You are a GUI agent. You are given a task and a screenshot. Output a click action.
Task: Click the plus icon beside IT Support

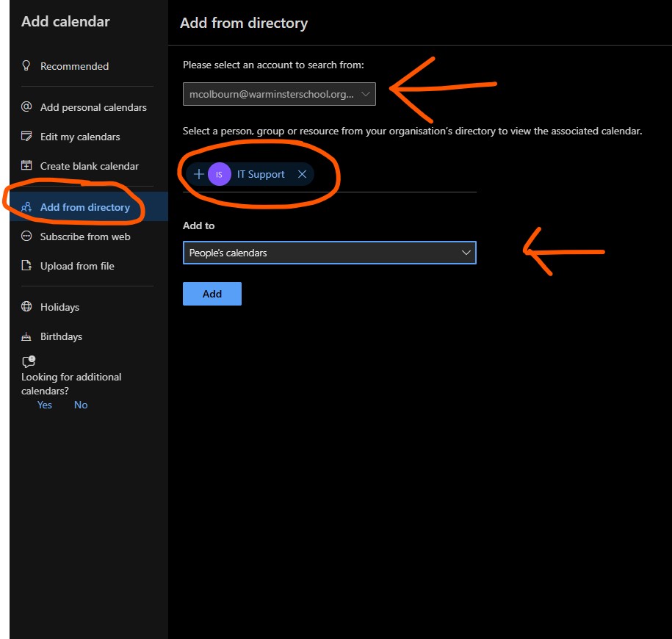click(198, 174)
